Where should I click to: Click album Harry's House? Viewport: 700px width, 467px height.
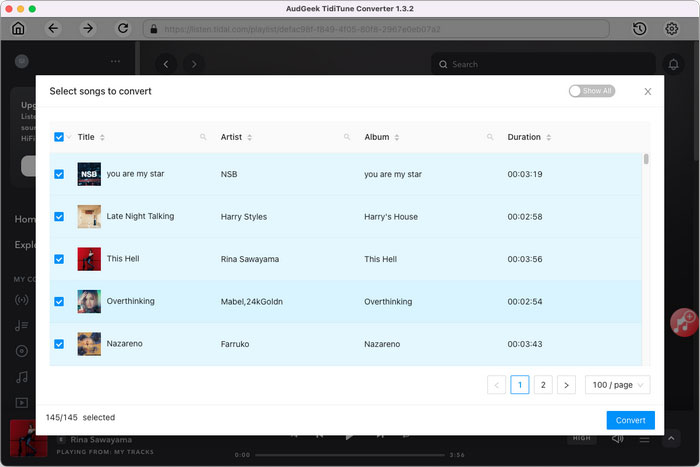tap(391, 217)
